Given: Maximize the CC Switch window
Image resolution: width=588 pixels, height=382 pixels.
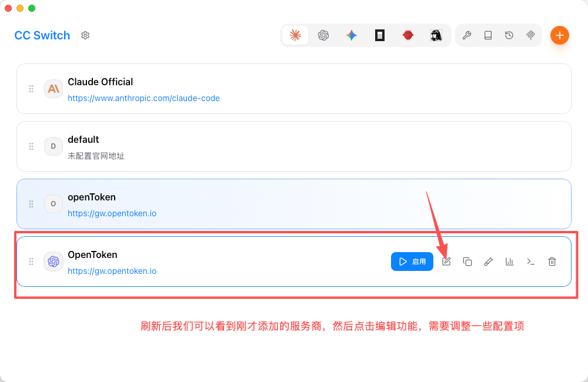Looking at the screenshot, I should [32, 8].
